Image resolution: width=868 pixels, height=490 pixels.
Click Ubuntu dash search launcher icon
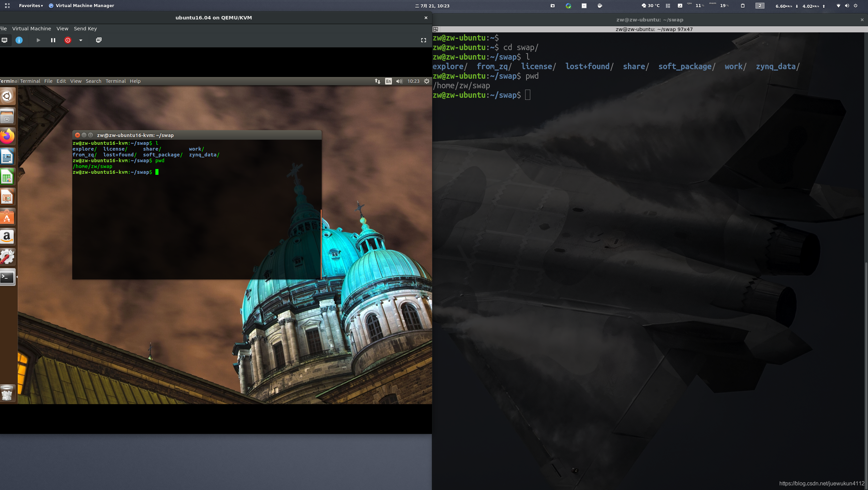pyautogui.click(x=7, y=96)
